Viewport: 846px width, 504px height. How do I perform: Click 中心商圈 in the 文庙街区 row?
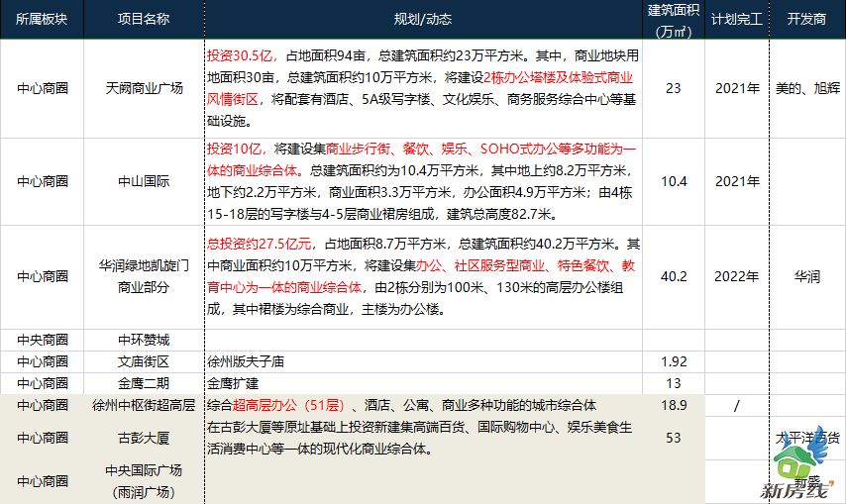43,361
